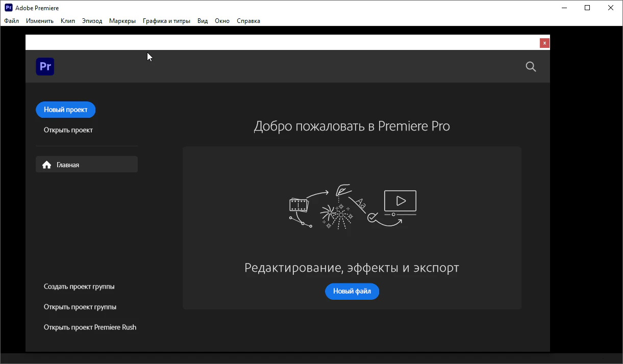The image size is (623, 364).
Task: Click the welcome workflow illustration
Action: coord(352,206)
